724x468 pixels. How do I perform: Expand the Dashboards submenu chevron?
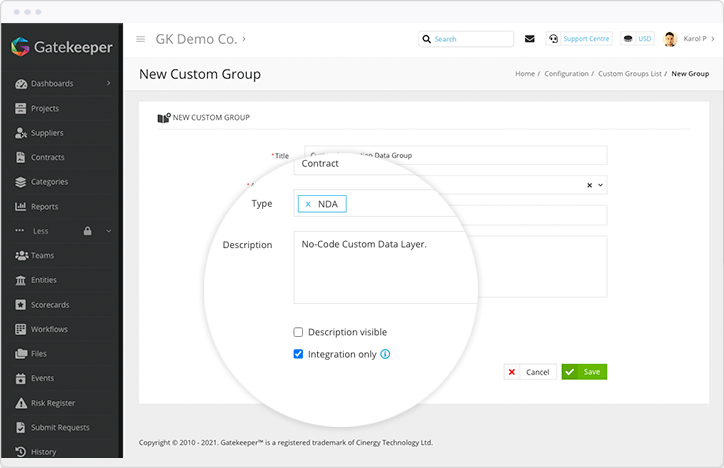(x=109, y=84)
